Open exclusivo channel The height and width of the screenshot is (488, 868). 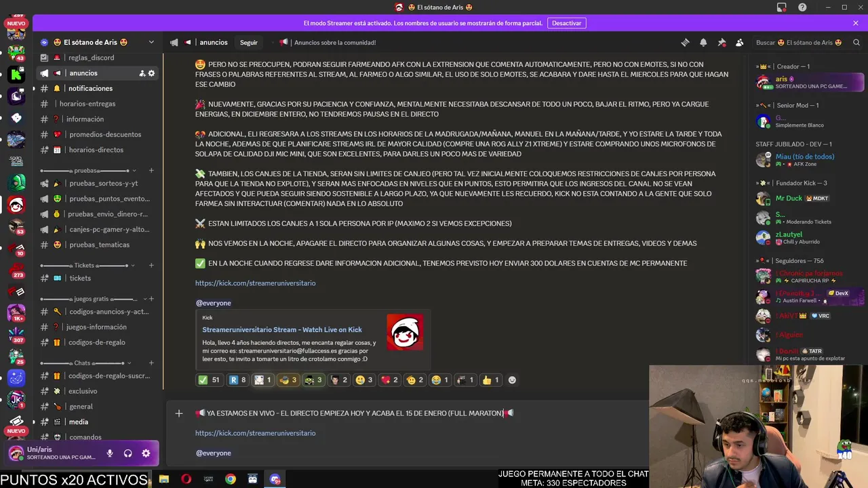97,391
